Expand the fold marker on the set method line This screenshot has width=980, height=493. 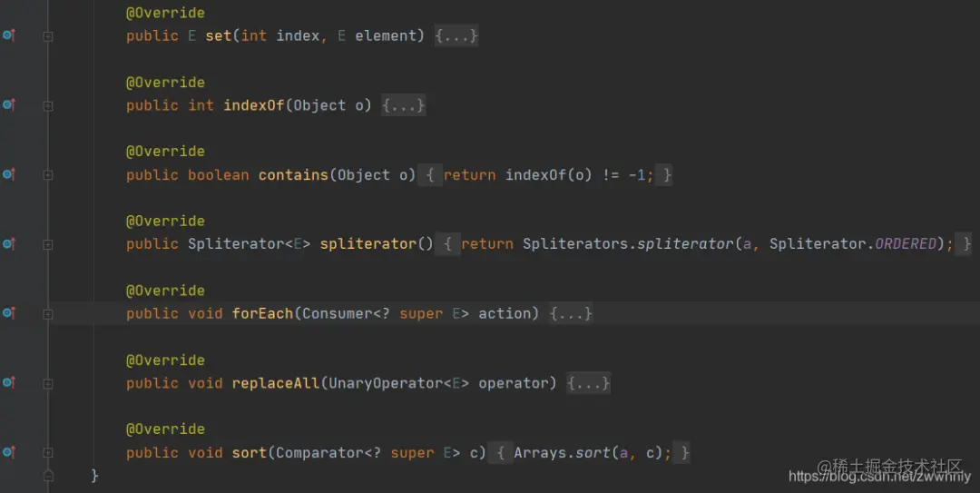[47, 37]
